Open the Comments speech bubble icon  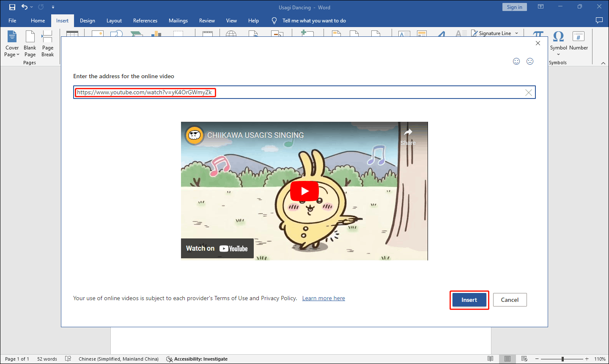[x=599, y=20]
